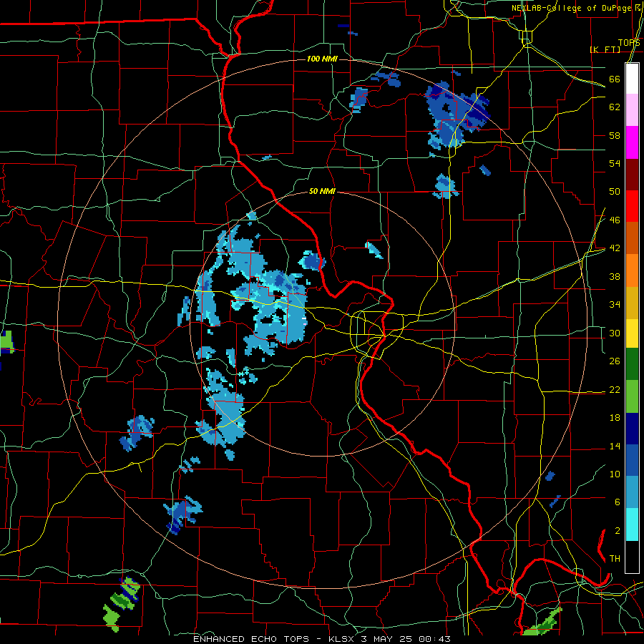The width and height of the screenshot is (644, 644).
Task: Click legend value 58
Action: tap(615, 135)
